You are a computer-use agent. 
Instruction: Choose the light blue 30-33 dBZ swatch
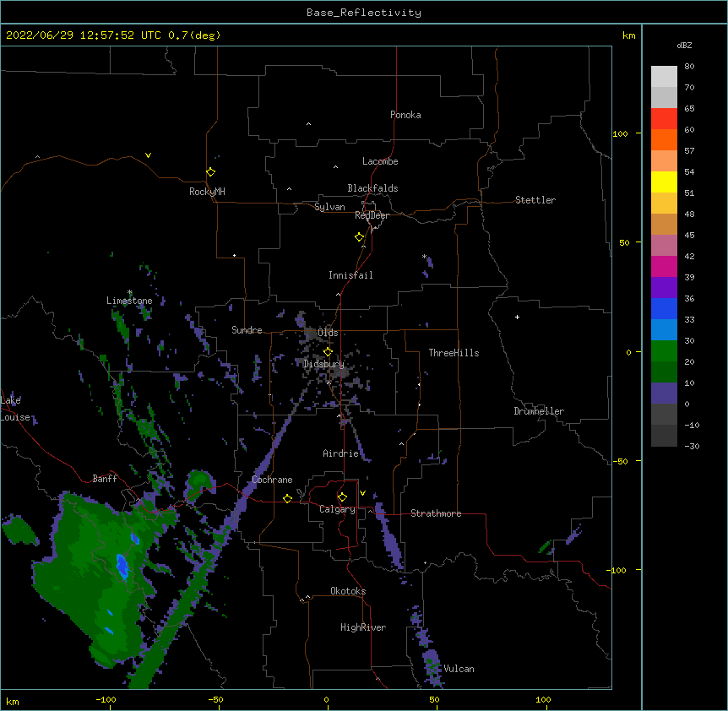(x=664, y=329)
